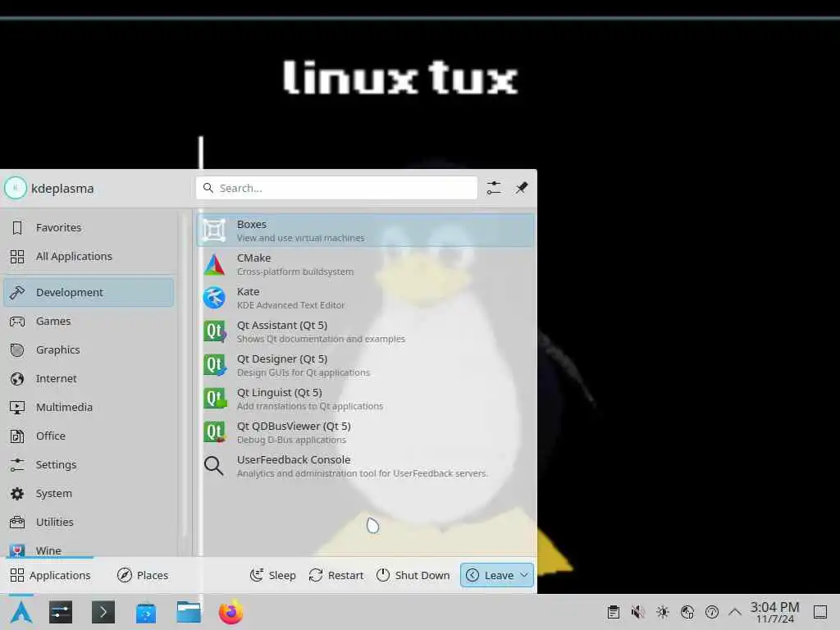Open System category

coord(89,493)
